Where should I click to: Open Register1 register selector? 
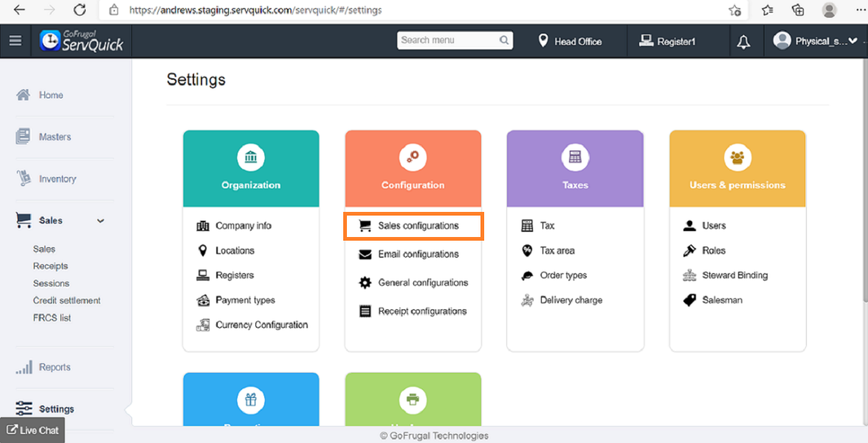point(667,41)
